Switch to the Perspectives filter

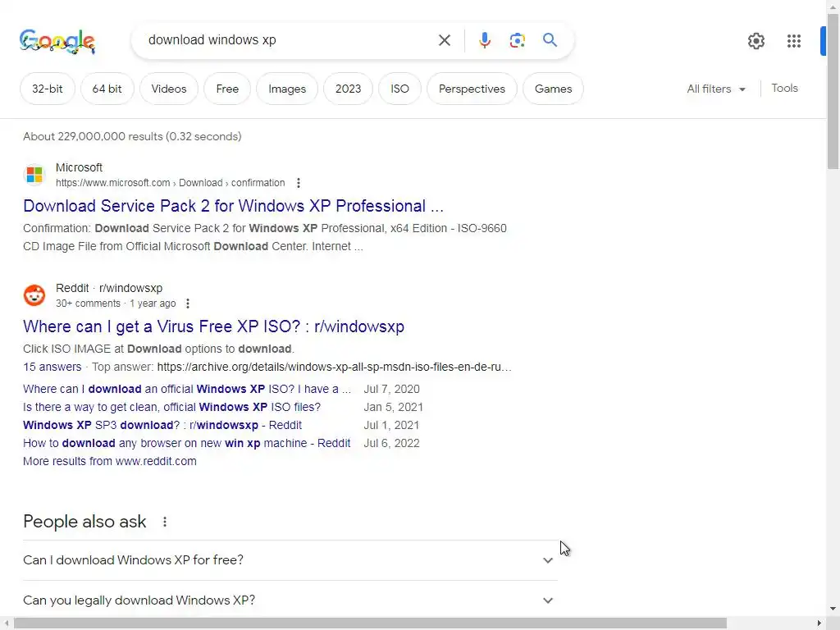click(x=472, y=89)
